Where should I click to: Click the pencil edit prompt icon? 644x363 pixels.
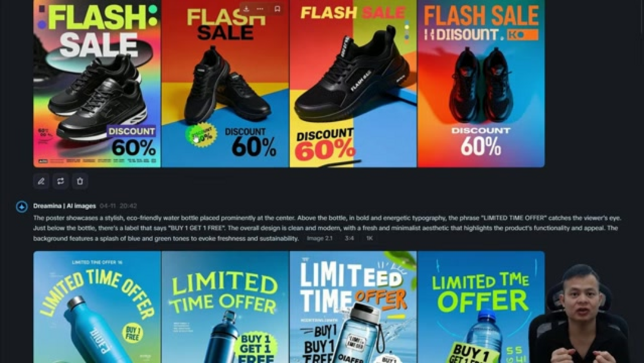41,181
